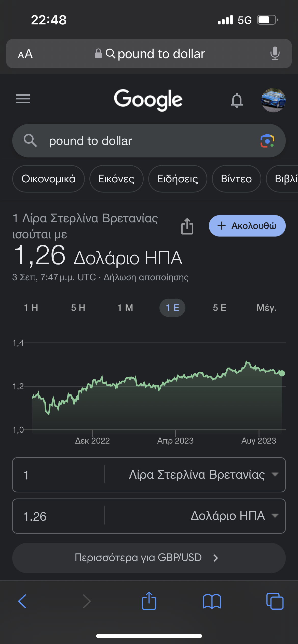Viewport: 298px width, 644px height.
Task: Open the Google hamburger menu
Action: pos(23,99)
